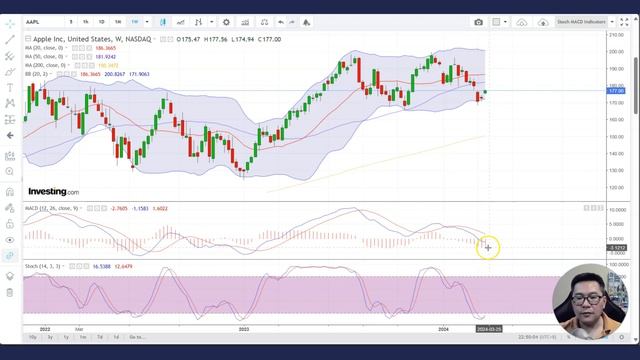Undo the last chart action
This screenshot has height=360, width=640.
[281, 22]
